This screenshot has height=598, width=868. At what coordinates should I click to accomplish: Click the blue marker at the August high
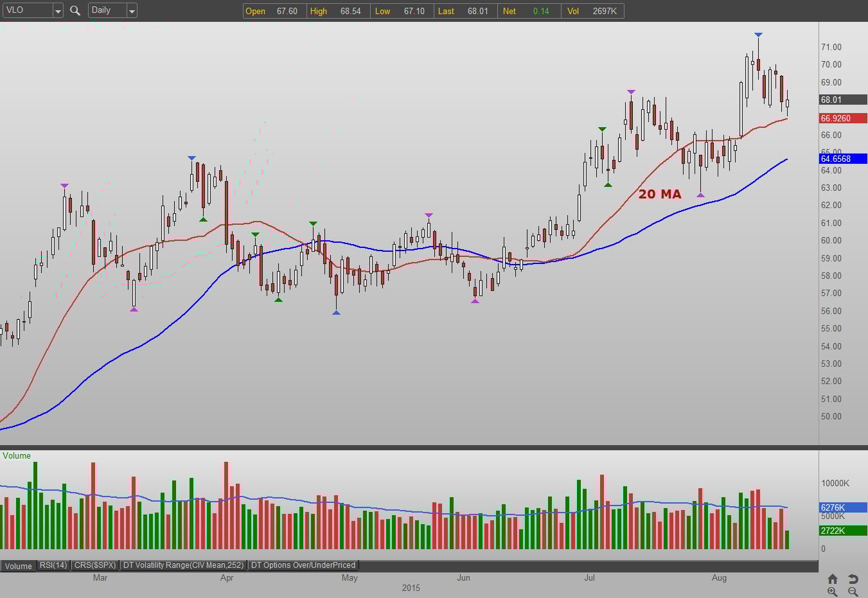[758, 35]
